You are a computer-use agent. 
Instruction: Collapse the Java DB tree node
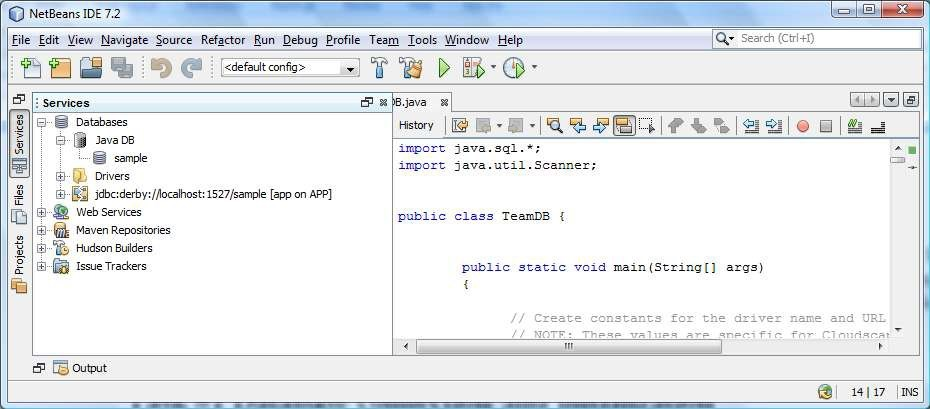click(60, 140)
